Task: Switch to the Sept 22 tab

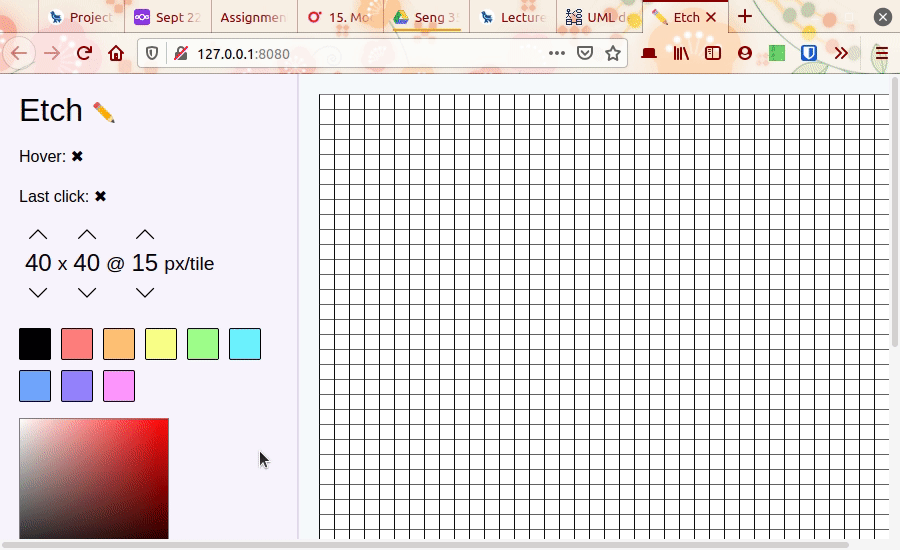Action: point(168,17)
